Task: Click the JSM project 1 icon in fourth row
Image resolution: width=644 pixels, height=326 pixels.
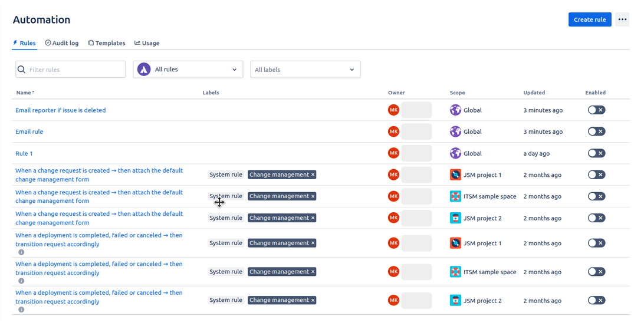Action: (x=455, y=175)
